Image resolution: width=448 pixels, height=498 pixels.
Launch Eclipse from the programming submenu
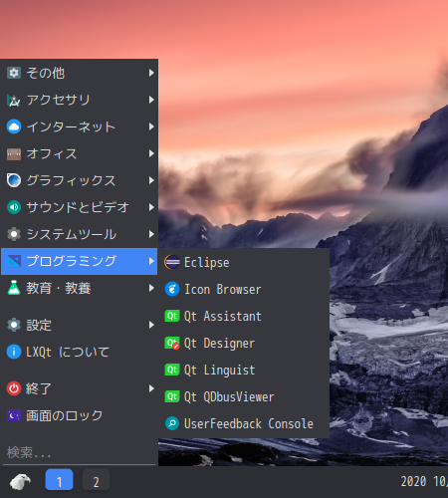244,262
